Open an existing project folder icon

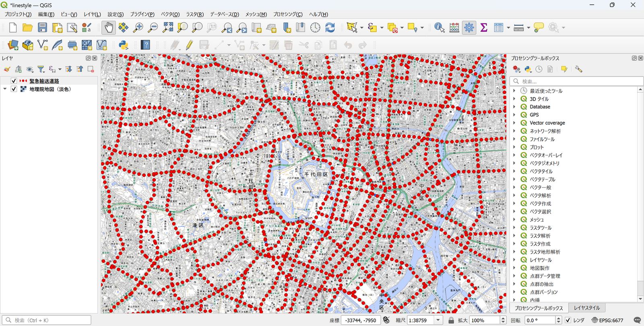pos(27,27)
